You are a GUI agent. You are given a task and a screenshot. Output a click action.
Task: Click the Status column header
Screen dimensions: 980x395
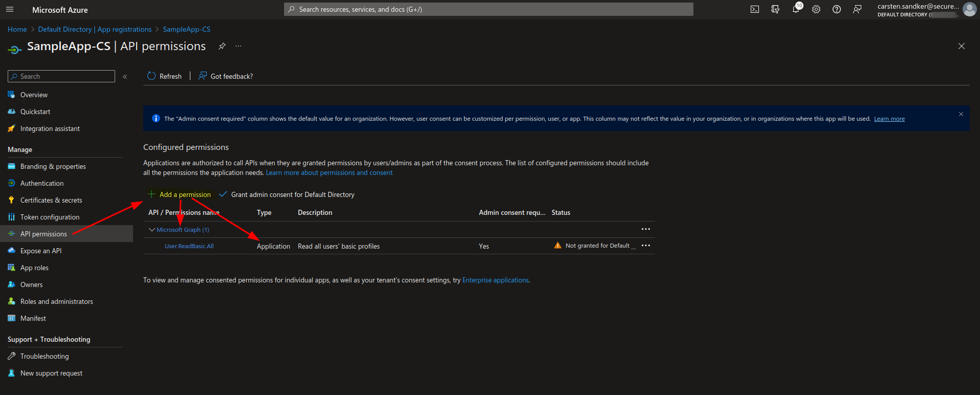tap(561, 212)
